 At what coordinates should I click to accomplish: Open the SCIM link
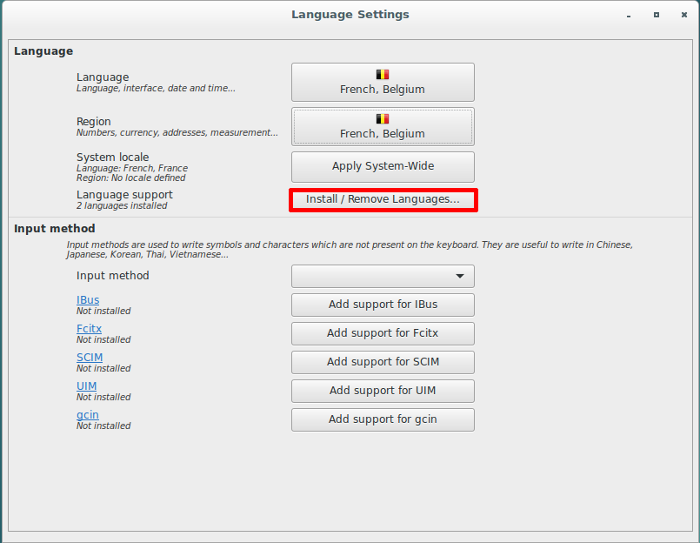coord(89,357)
